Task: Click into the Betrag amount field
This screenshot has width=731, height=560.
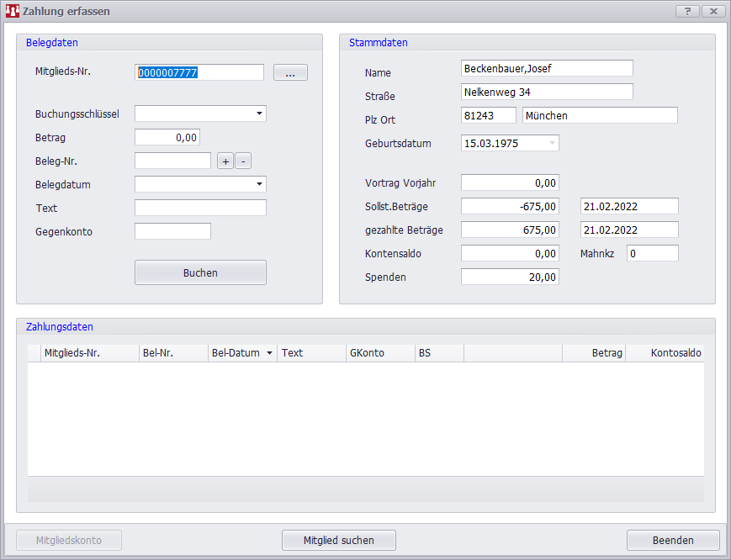Action: (167, 137)
